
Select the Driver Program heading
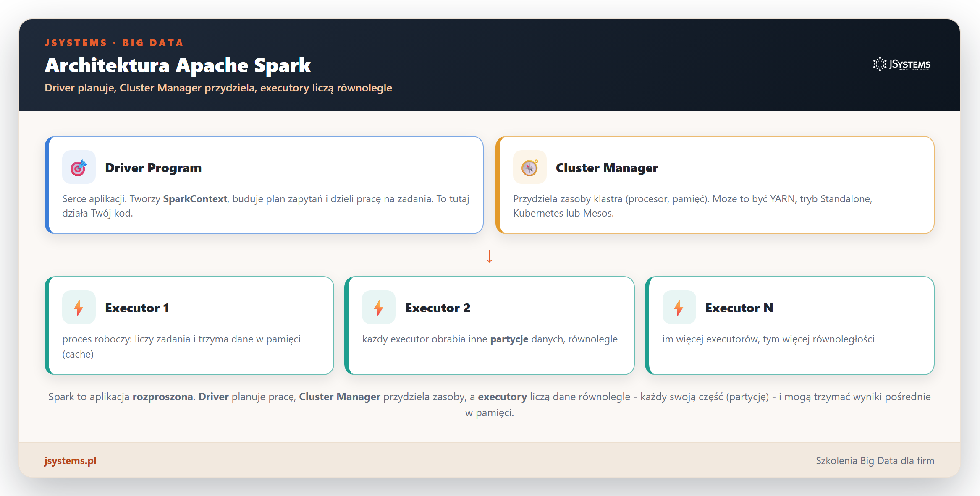(153, 168)
